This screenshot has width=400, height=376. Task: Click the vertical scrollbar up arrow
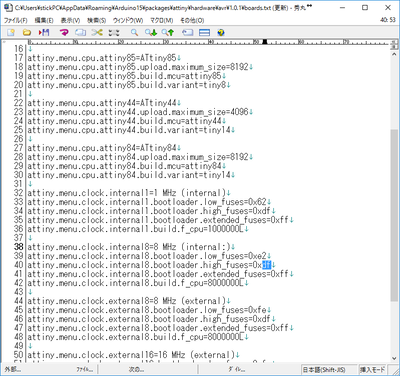point(394,54)
